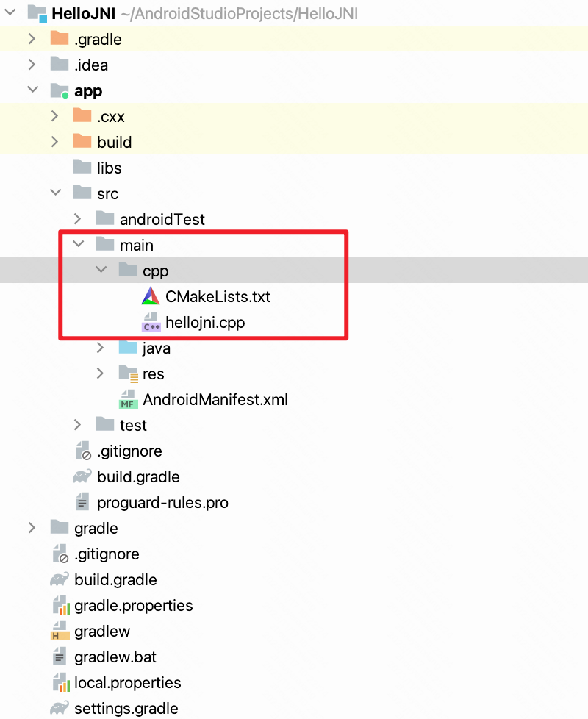Expand the androidTest folder

(x=78, y=218)
